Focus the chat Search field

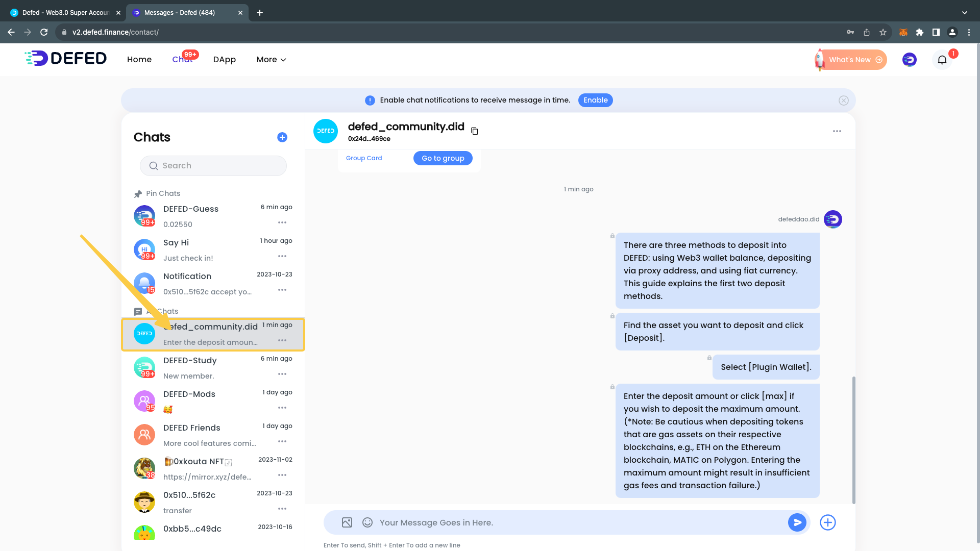[x=213, y=166]
